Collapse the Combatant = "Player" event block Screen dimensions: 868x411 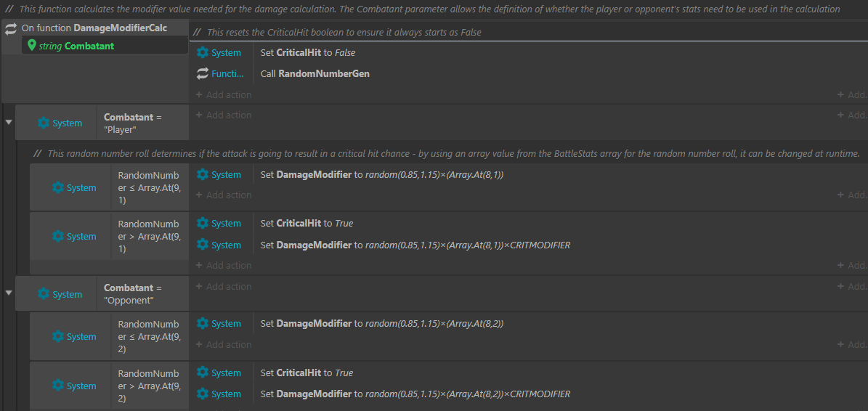tap(9, 122)
